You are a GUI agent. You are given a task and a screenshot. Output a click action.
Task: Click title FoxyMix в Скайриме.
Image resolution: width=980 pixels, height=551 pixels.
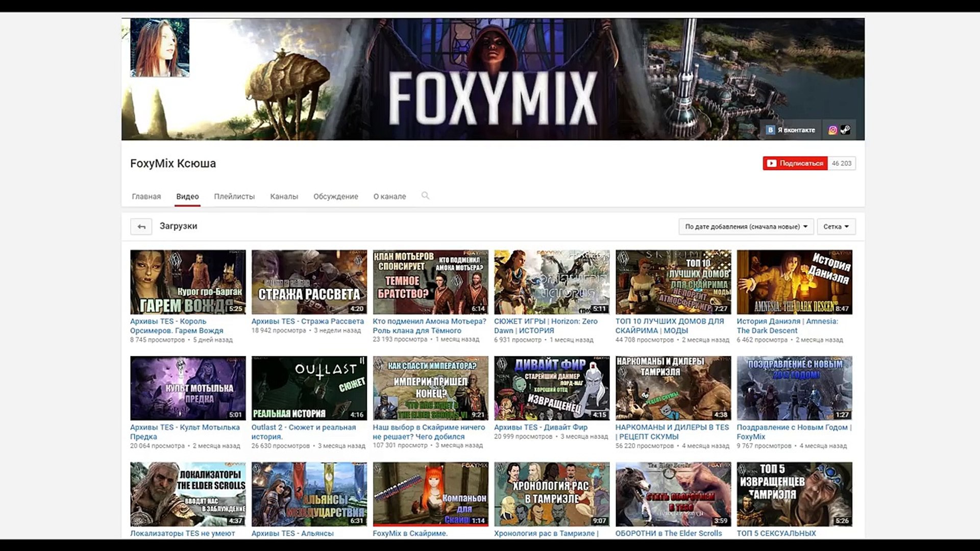(410, 534)
